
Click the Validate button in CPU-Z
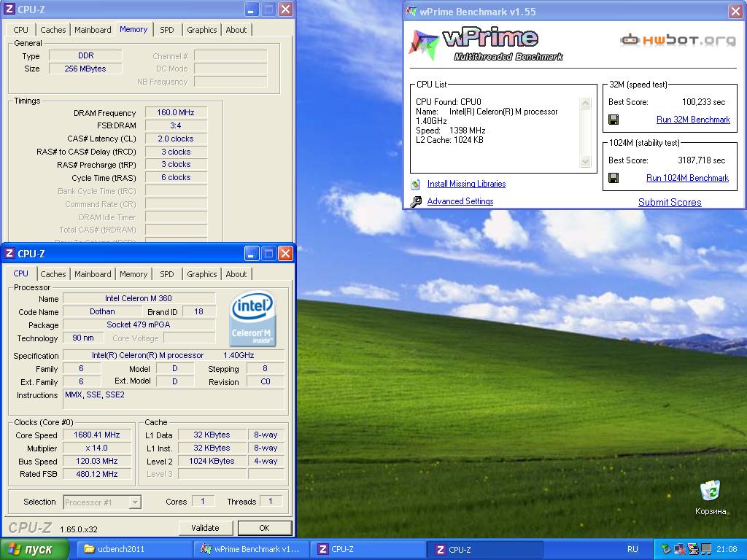tap(205, 528)
